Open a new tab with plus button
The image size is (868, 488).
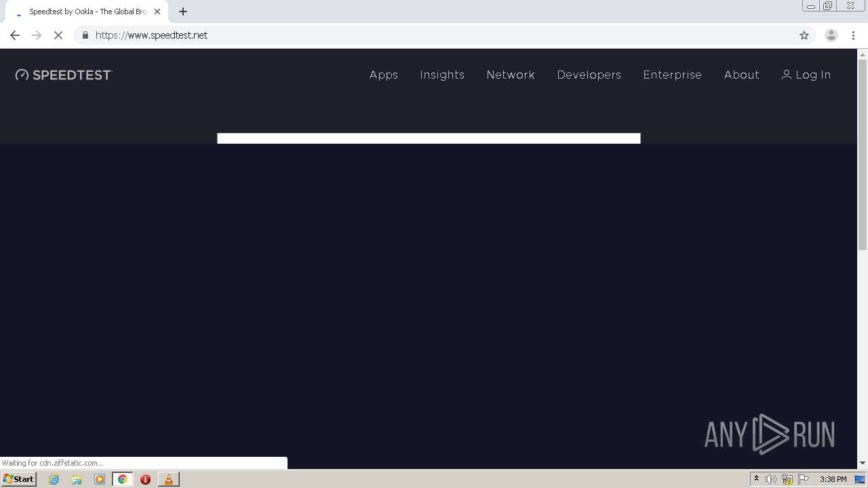[x=183, y=12]
